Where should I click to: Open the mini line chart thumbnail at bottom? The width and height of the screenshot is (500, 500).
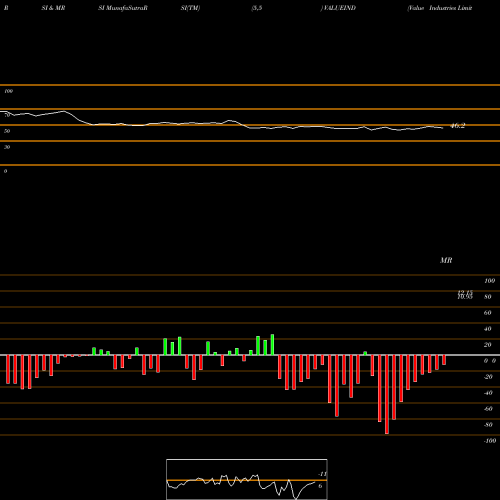[x=247, y=479]
